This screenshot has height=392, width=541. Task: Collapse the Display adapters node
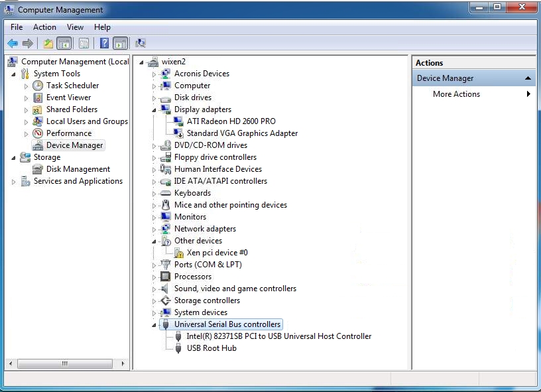click(154, 109)
